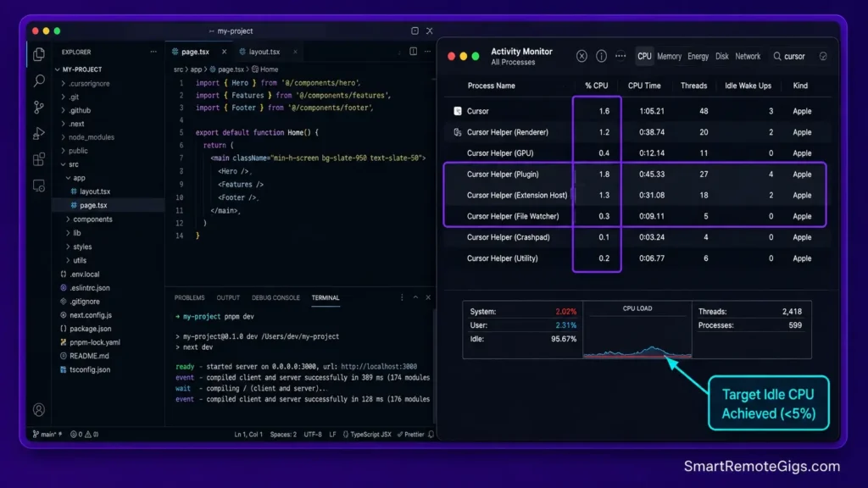Switch to Network tab in Activity Monitor
This screenshot has height=488, width=868.
click(748, 57)
